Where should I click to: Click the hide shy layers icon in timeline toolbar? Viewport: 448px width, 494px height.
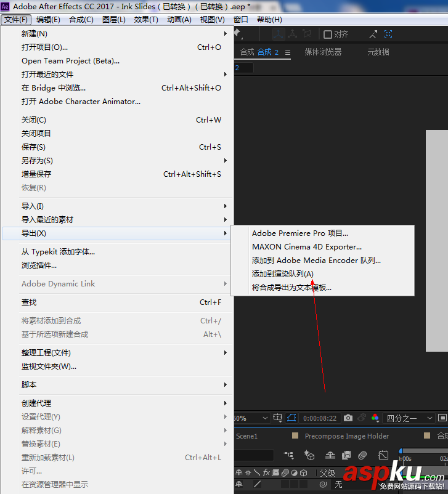330,455
